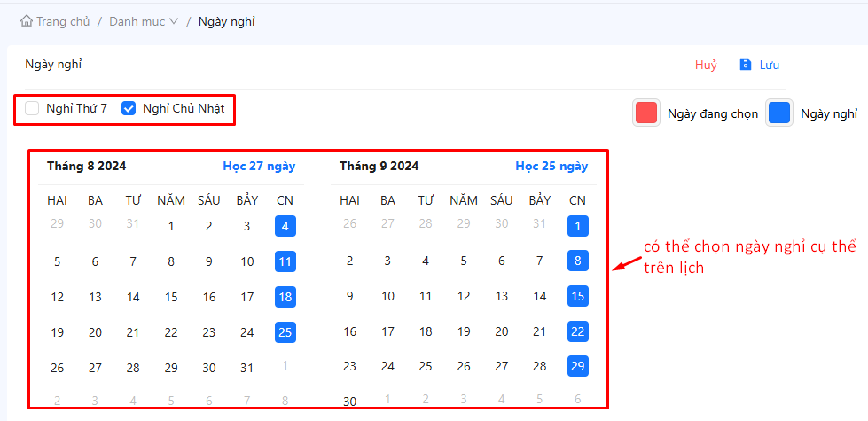Click the Lưu button
Screen dimensions: 868x421
coord(769,65)
